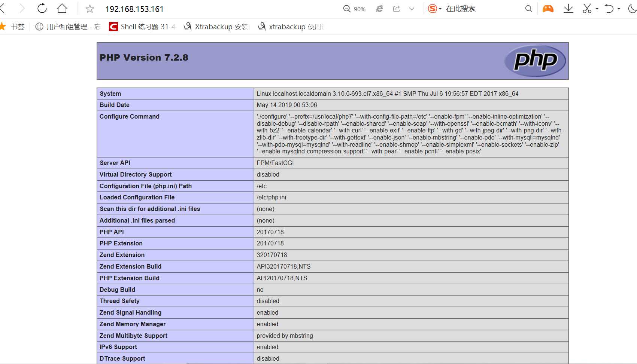Expand the address bar dropdown chevron
The height and width of the screenshot is (364, 637).
pos(412,9)
